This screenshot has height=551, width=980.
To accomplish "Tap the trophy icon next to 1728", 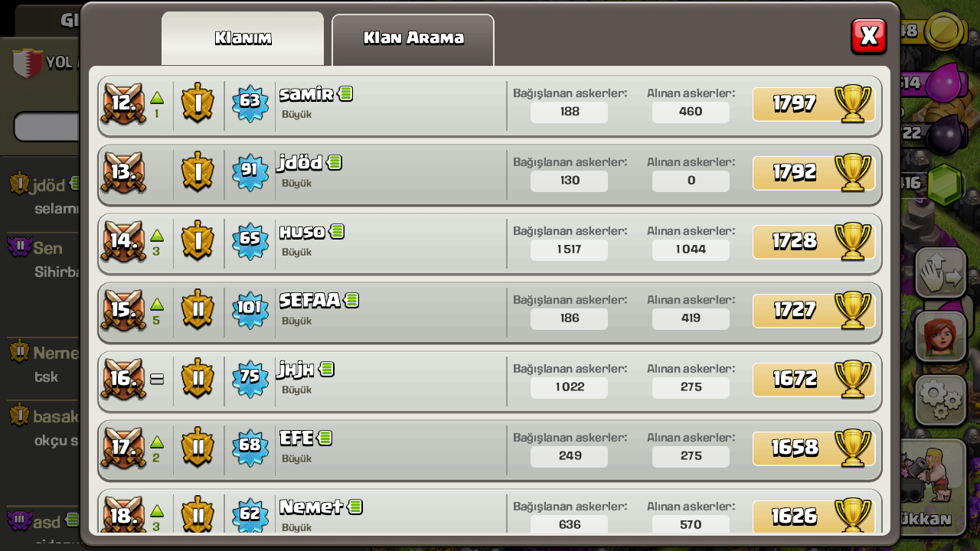I will (x=853, y=241).
